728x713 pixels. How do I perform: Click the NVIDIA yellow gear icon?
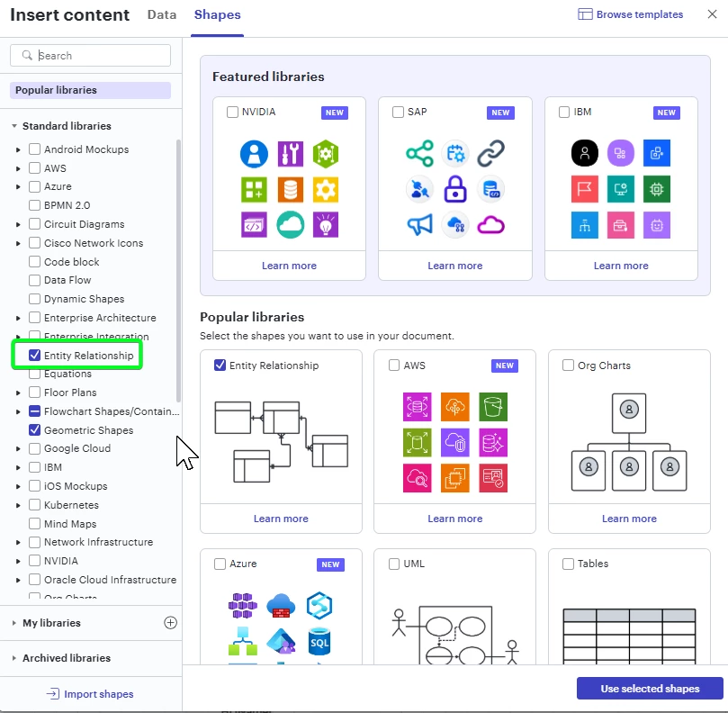pyautogui.click(x=326, y=190)
